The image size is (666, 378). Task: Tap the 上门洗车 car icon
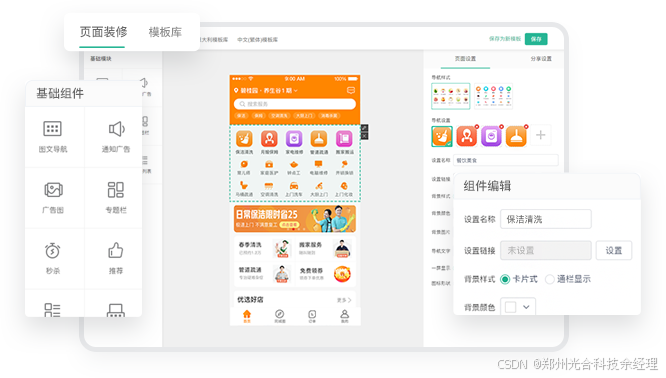[x=294, y=186]
